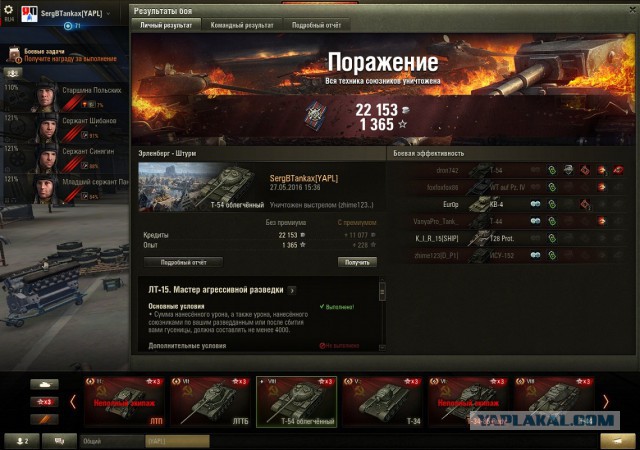Click the mission panel scrollbar handle
640x450 pixels.
click(x=382, y=291)
